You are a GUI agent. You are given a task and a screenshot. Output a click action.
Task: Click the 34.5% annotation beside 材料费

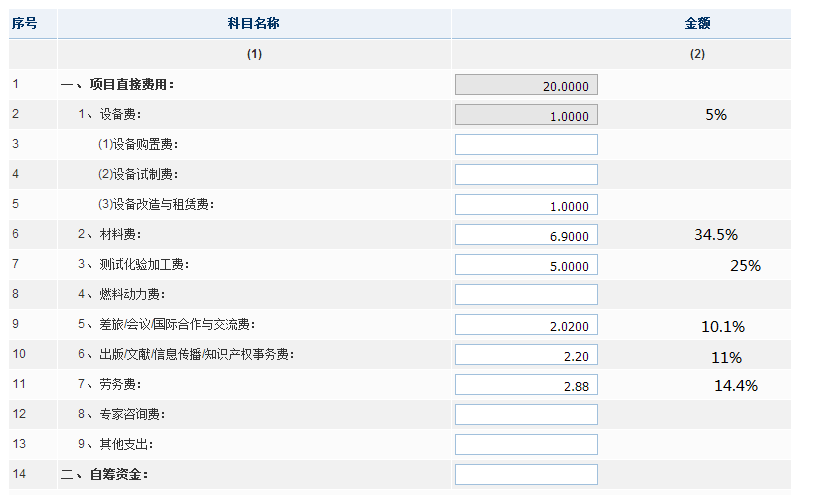coord(715,235)
